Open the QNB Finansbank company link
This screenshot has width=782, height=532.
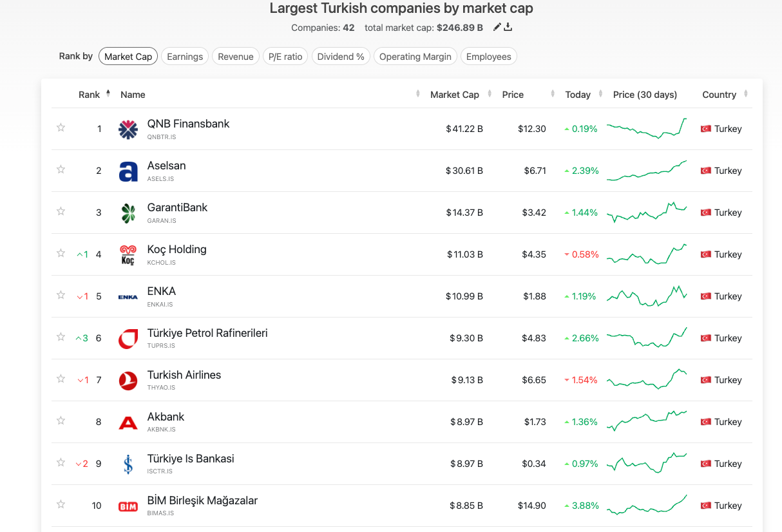188,124
